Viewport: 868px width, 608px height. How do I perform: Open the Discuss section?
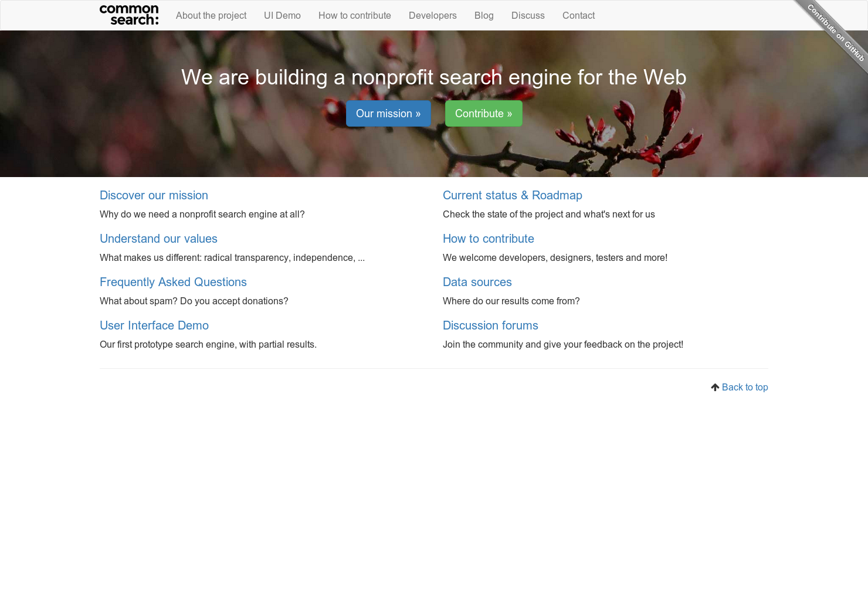[528, 15]
